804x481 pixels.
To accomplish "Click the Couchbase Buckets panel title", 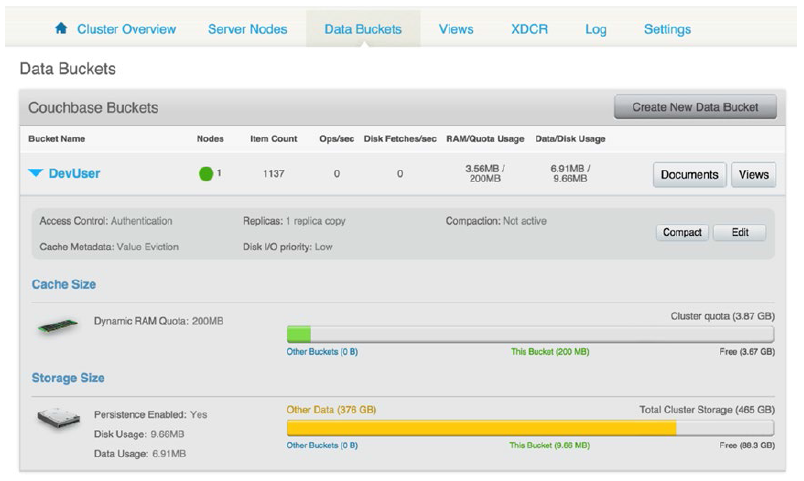I will click(x=93, y=108).
